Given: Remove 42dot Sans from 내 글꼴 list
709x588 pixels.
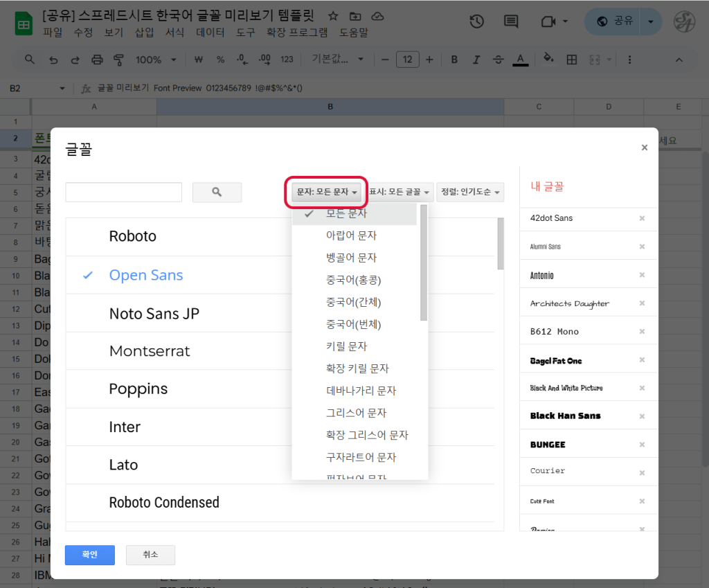Looking at the screenshot, I should (641, 218).
